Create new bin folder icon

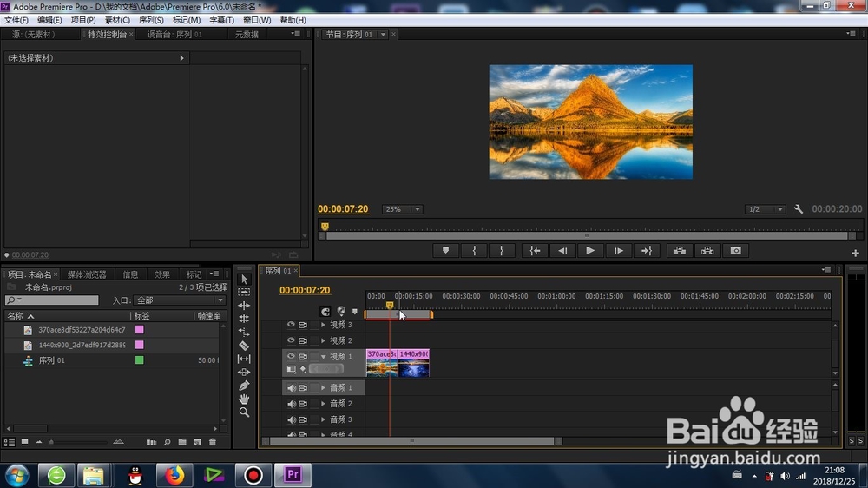pos(182,442)
